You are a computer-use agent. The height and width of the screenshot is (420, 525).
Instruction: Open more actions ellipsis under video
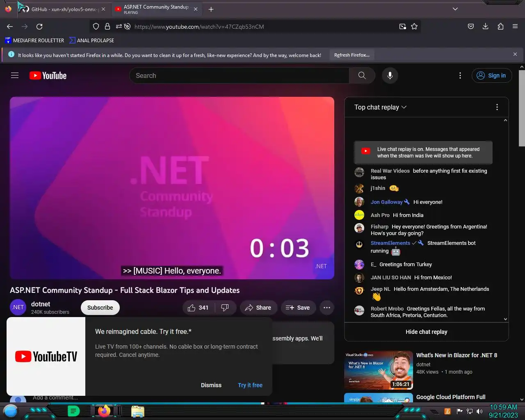click(327, 308)
